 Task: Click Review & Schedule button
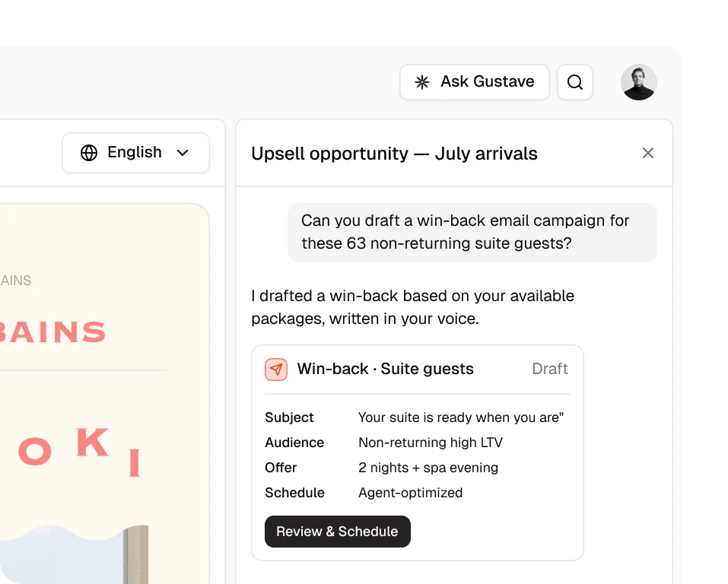point(338,531)
